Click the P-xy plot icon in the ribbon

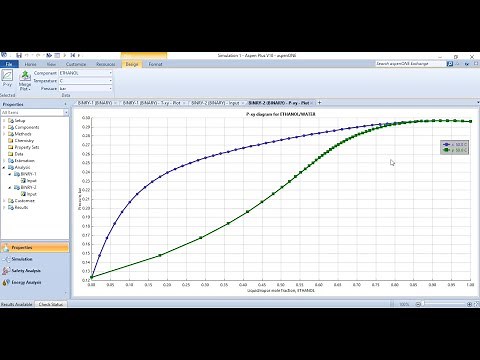[7, 76]
